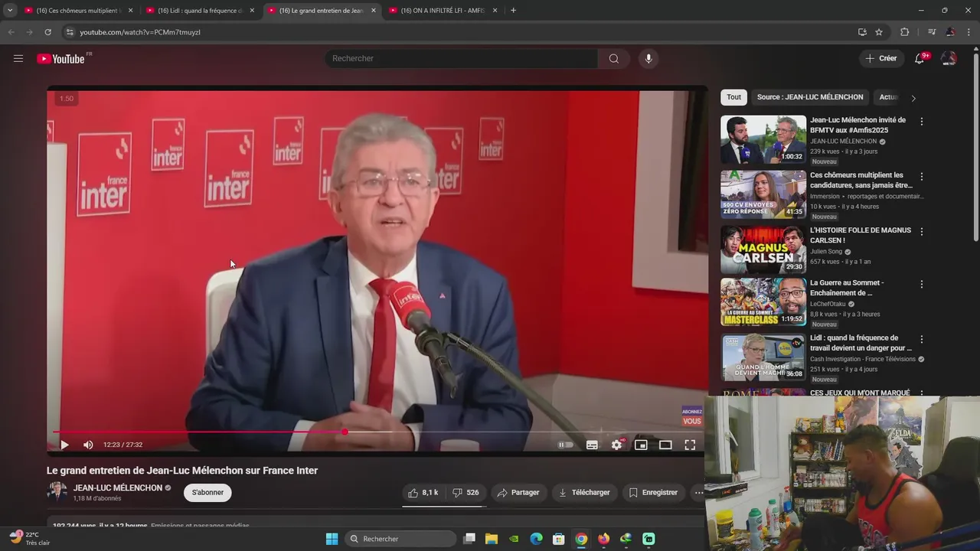Image resolution: width=980 pixels, height=551 pixels.
Task: Open the YouTube guide hamburger menu
Action: pyautogui.click(x=18, y=59)
